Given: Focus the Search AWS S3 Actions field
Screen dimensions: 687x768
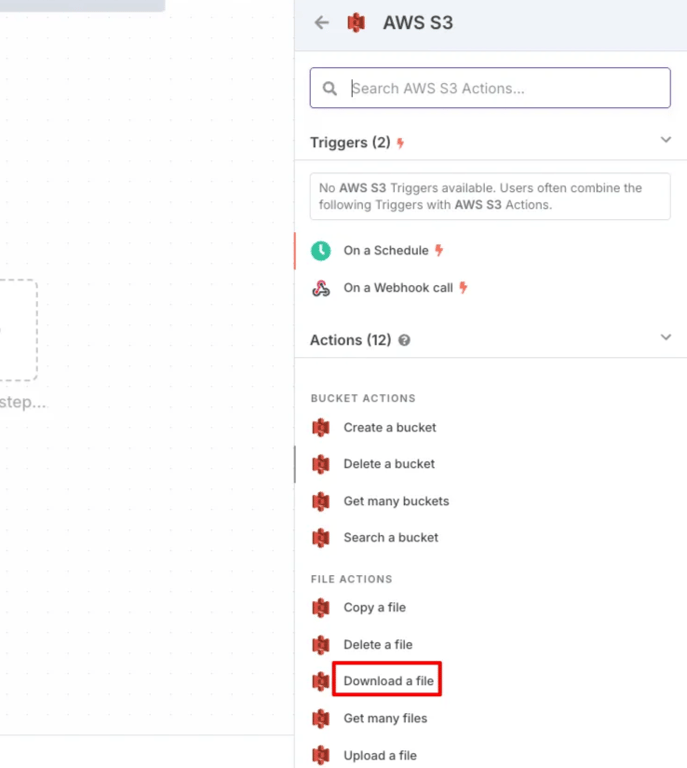Looking at the screenshot, I should tap(490, 88).
